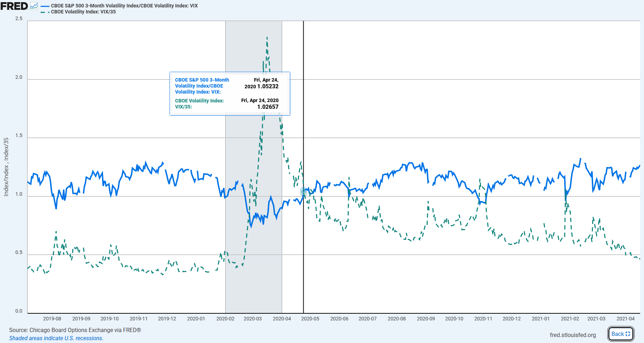
Task: Click the 2019-10 x-axis label
Action: click(109, 319)
